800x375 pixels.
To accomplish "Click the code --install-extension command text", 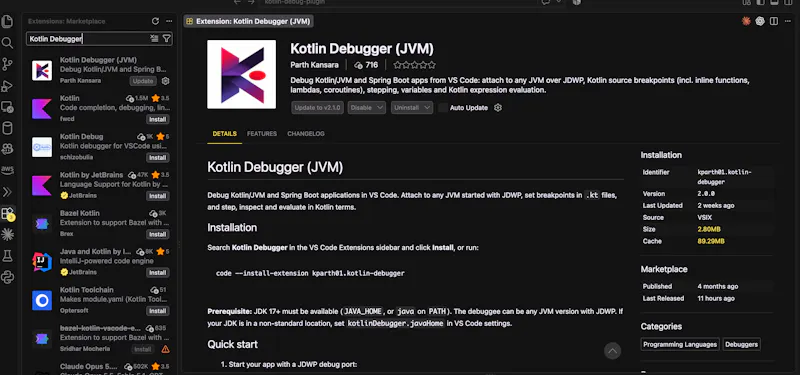I will pyautogui.click(x=310, y=273).
